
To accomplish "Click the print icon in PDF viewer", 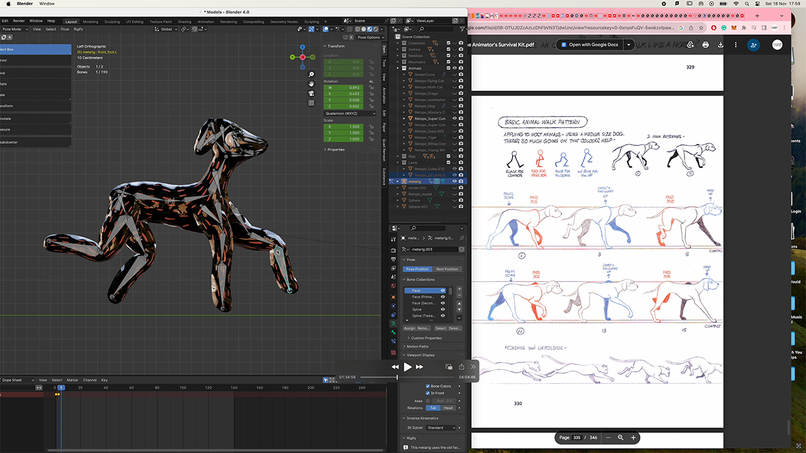I will click(706, 45).
